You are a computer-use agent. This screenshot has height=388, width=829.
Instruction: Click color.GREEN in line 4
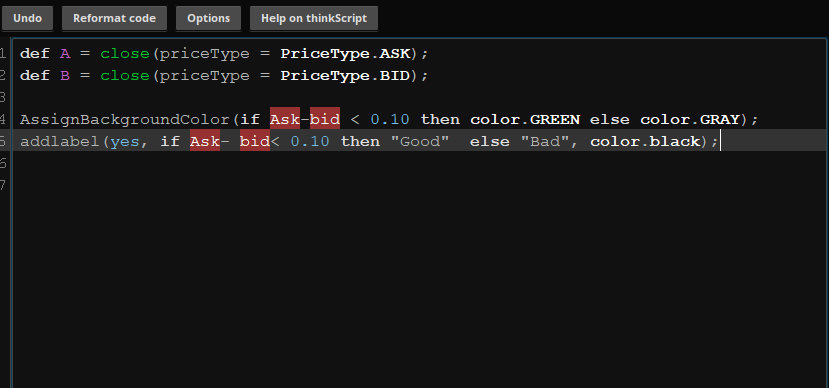(525, 119)
